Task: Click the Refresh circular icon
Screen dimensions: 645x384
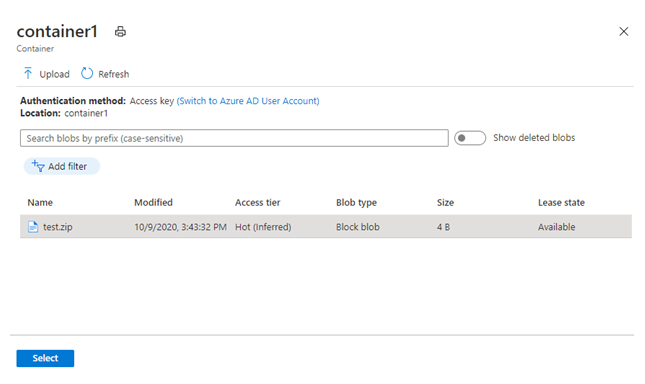Action: pos(87,74)
